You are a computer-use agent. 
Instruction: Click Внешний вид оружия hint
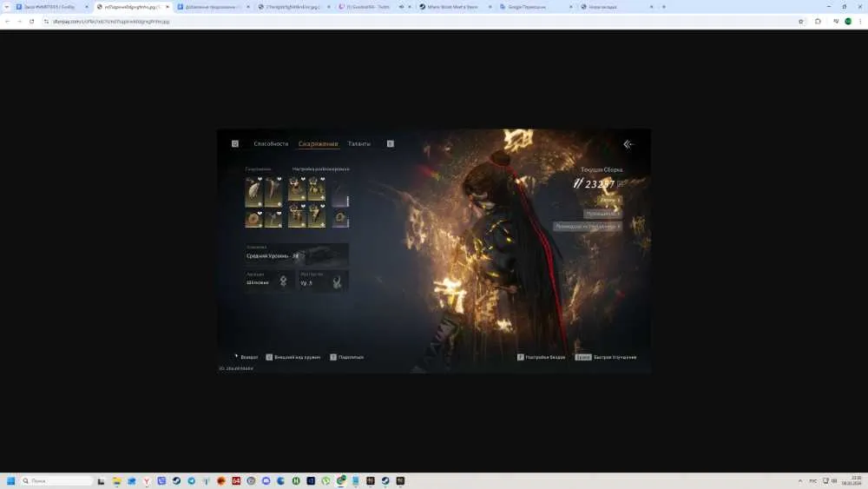(x=293, y=357)
